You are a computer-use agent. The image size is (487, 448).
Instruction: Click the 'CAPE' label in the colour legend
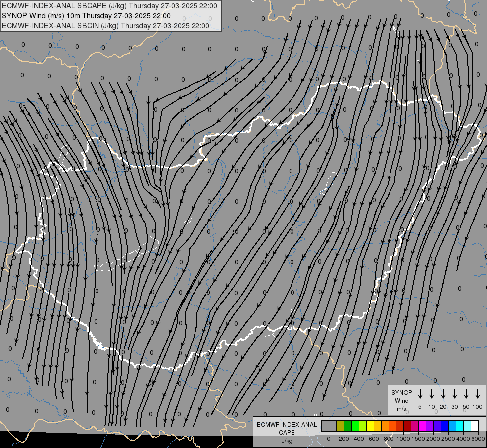click(287, 433)
